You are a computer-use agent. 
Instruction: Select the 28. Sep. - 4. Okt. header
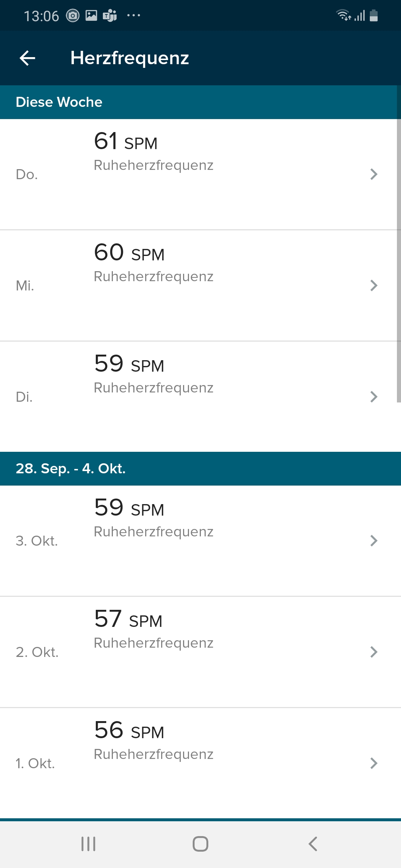pyautogui.click(x=71, y=468)
